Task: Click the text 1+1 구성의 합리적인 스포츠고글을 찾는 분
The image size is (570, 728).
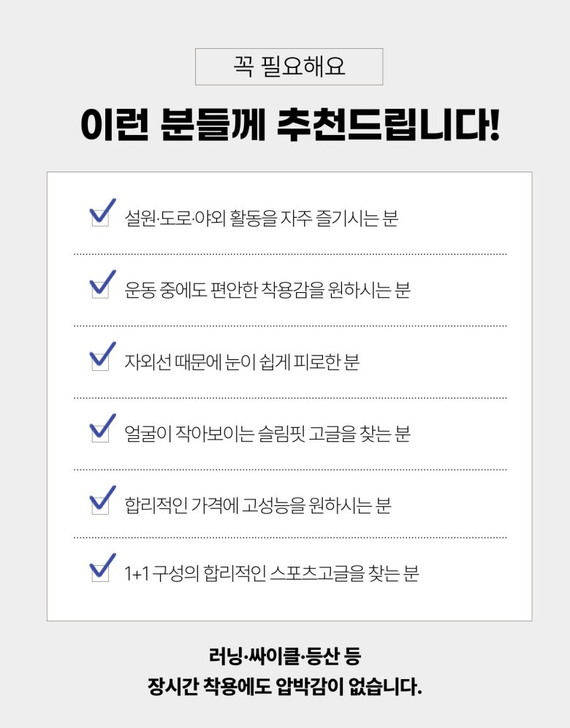Action: click(x=272, y=573)
